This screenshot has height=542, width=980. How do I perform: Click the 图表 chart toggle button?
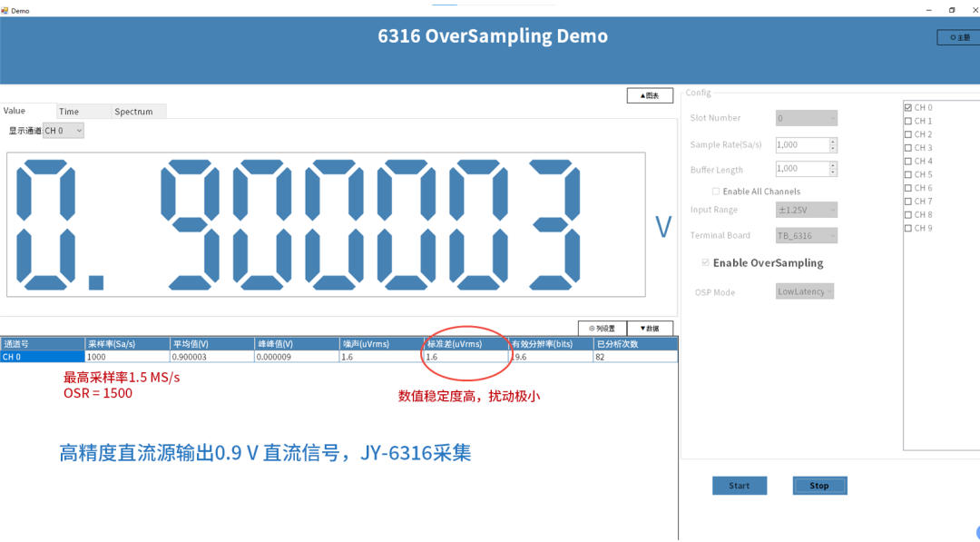(x=649, y=94)
